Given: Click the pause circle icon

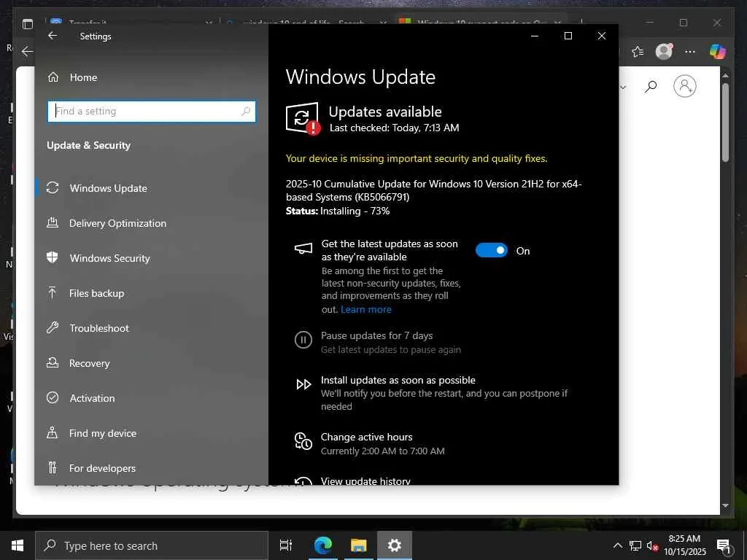Looking at the screenshot, I should 303,340.
